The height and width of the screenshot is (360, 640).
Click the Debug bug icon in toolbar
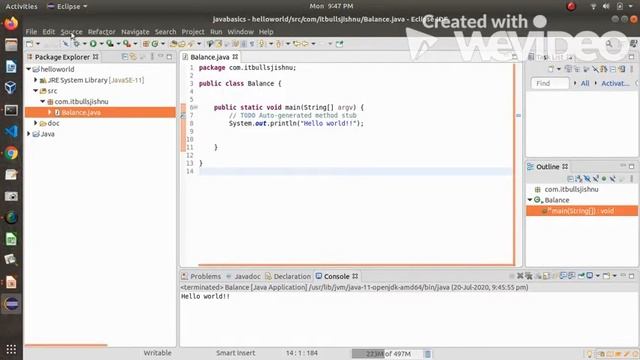(x=76, y=44)
